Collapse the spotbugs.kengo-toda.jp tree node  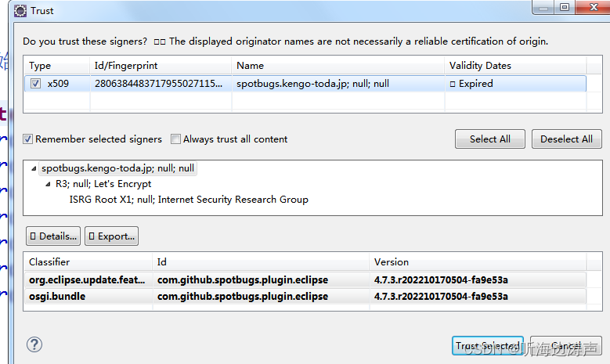tap(34, 168)
